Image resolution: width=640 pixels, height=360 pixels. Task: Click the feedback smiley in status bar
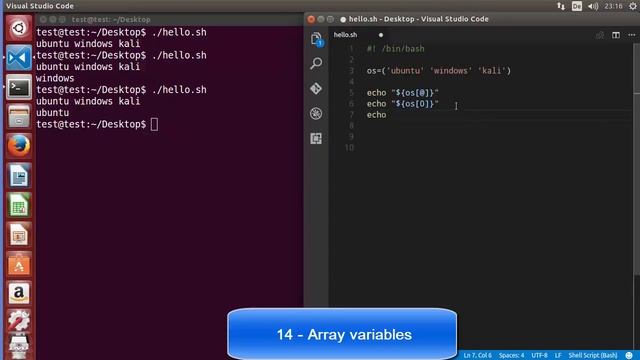pyautogui.click(x=629, y=355)
